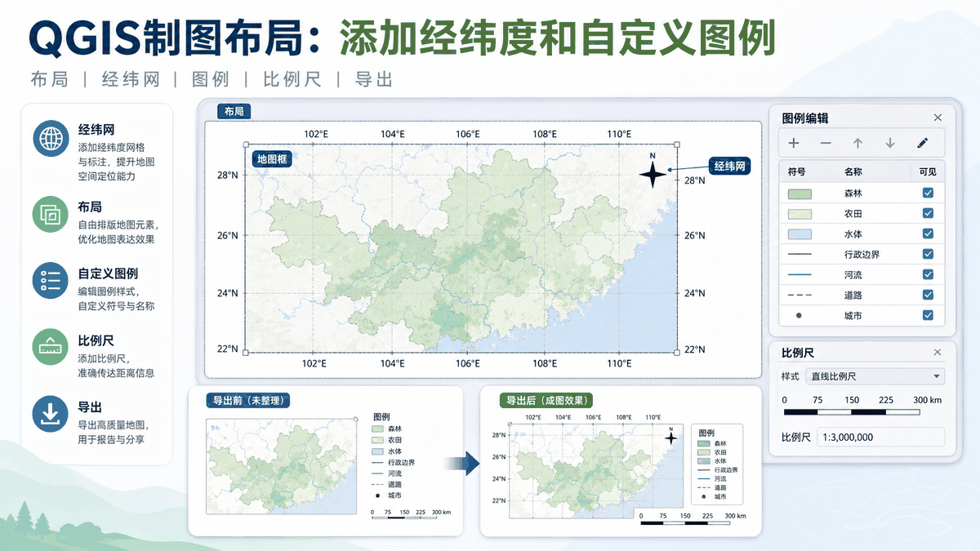This screenshot has height=551, width=980.
Task: Click the scale bar in 导出后 preview
Action: coord(691,519)
